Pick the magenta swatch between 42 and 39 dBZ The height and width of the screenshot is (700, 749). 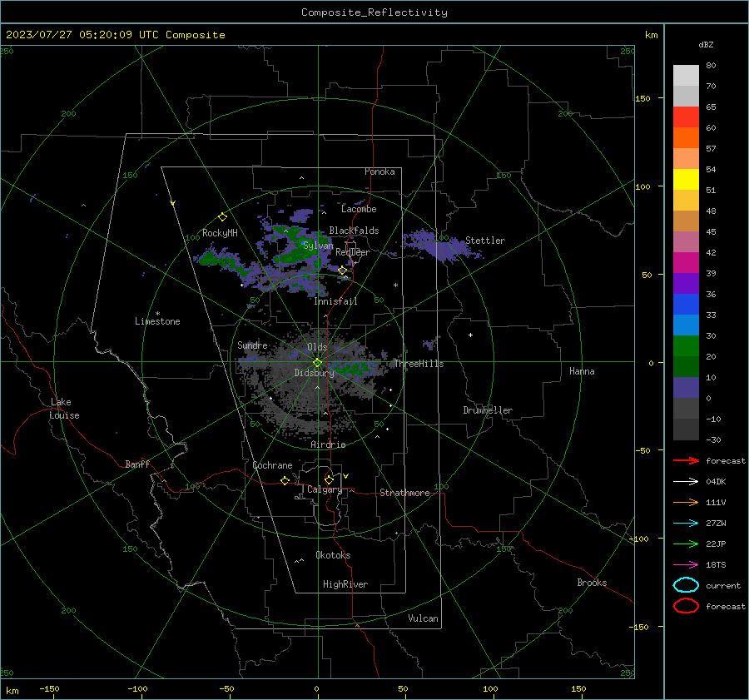click(686, 263)
